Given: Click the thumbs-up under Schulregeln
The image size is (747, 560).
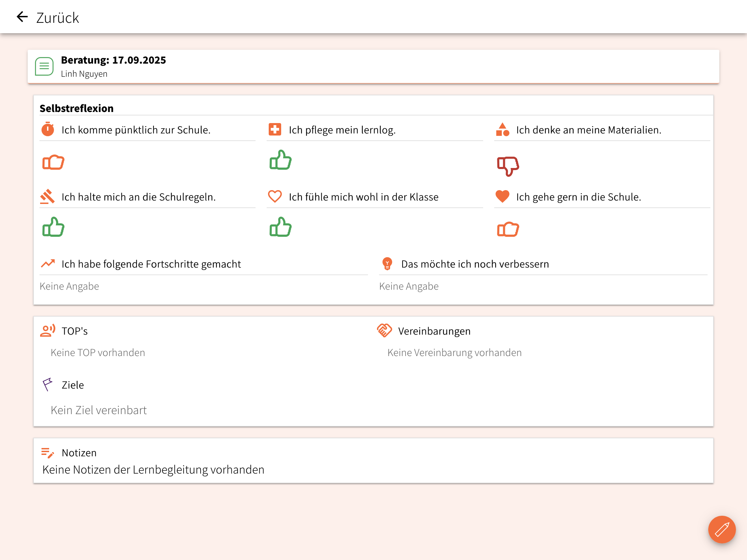Looking at the screenshot, I should tap(53, 227).
